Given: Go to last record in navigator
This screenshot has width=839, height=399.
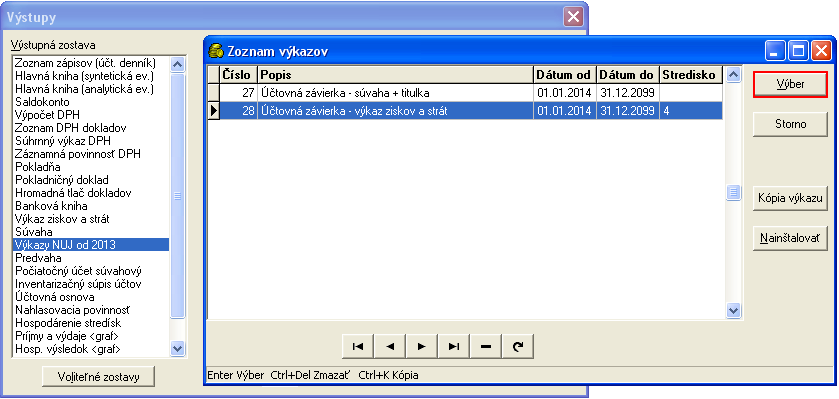Looking at the screenshot, I should [454, 347].
